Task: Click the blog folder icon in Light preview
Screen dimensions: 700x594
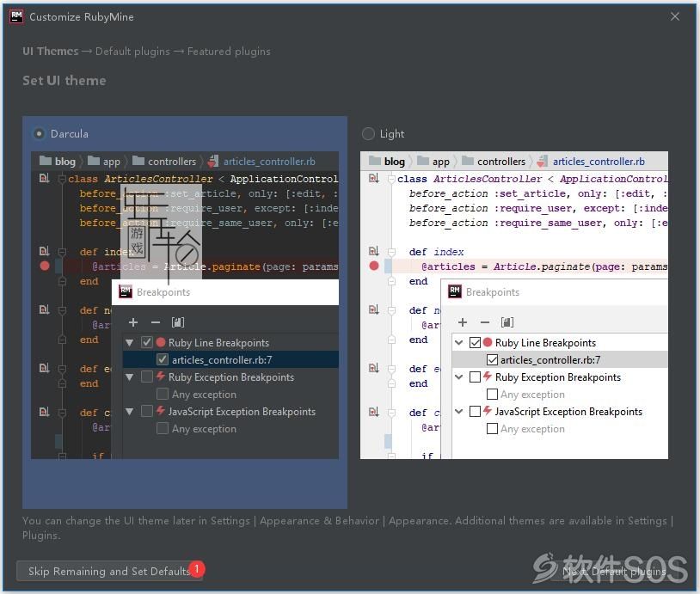Action: click(x=375, y=161)
